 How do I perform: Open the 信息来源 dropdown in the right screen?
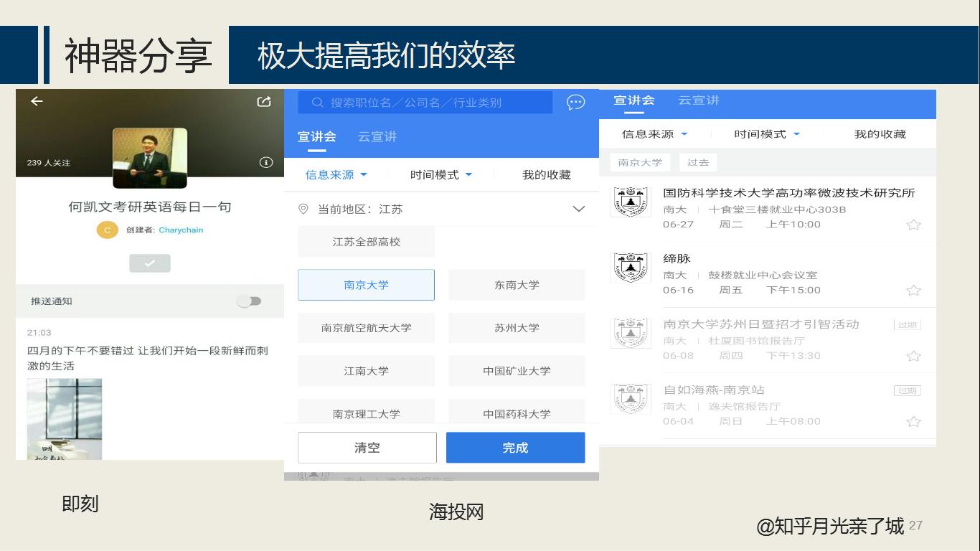pyautogui.click(x=654, y=134)
